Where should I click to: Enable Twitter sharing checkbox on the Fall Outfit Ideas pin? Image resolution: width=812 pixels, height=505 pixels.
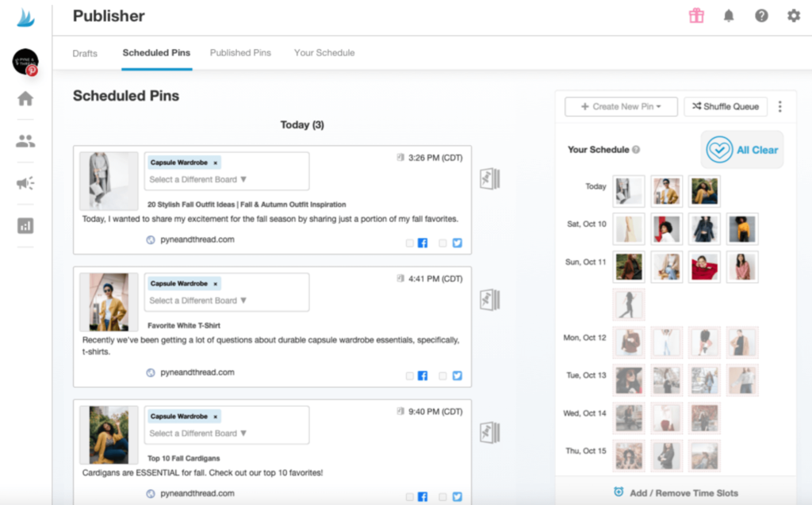coord(442,243)
